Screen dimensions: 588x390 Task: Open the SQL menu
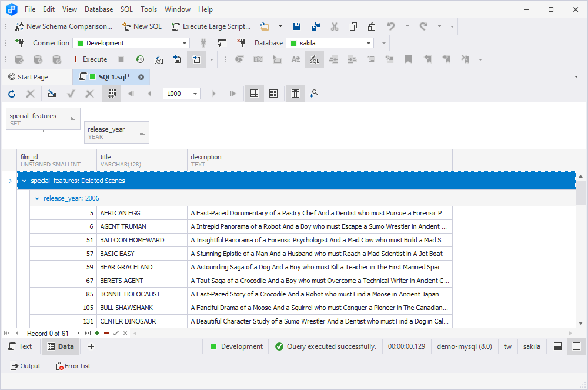127,9
